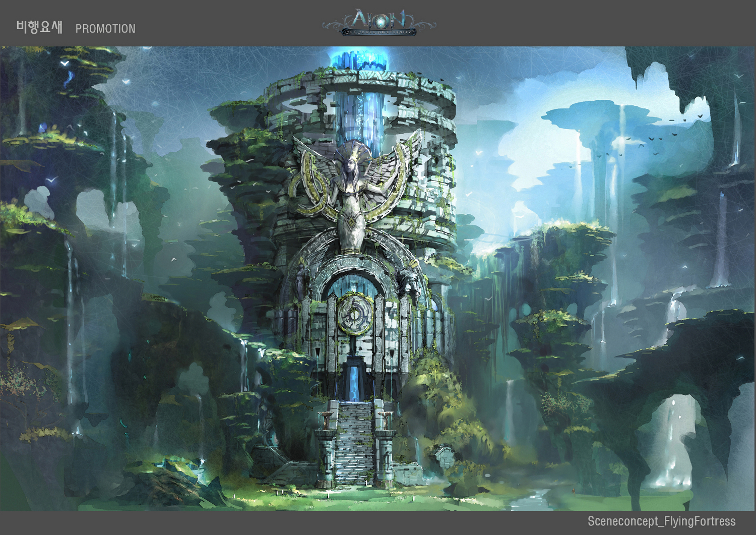Image resolution: width=756 pixels, height=535 pixels.
Task: Click the Sceneconcept_FlyingFortress caption
Action: coord(661,521)
